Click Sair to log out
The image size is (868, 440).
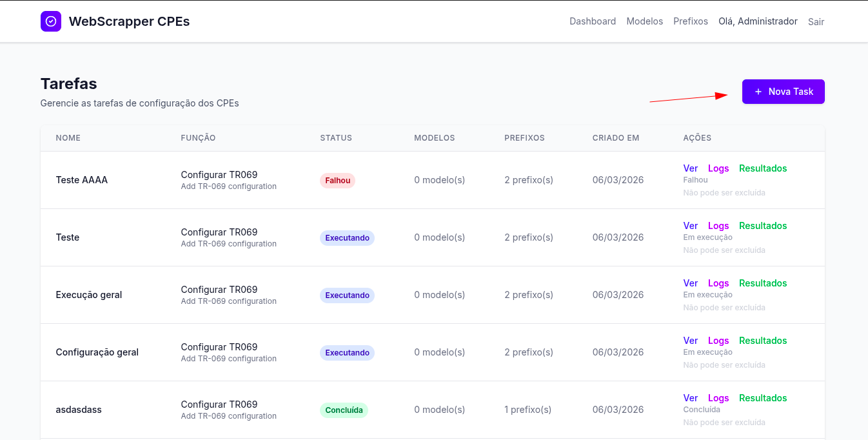click(x=816, y=22)
